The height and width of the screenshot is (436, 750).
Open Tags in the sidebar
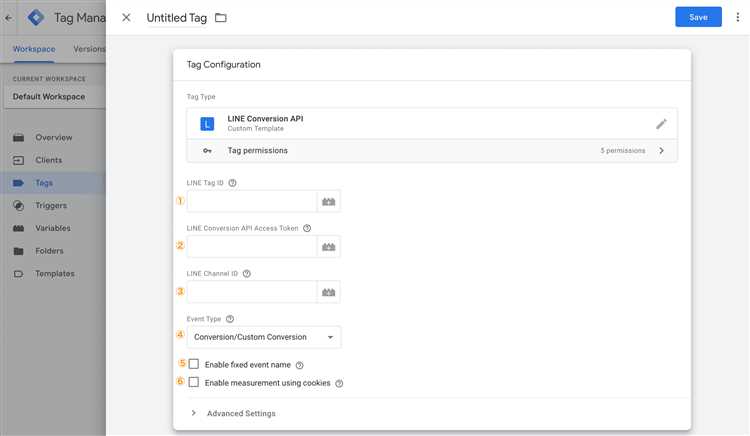[44, 183]
